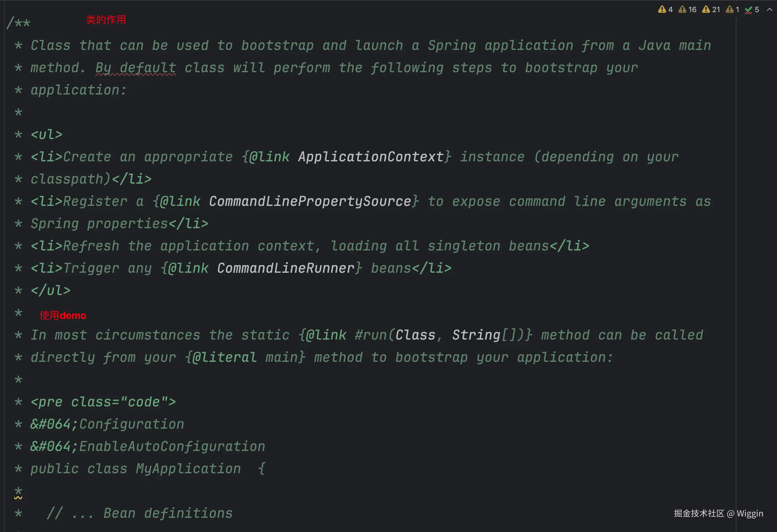Follow the CommandLineRunner Javadoc link
Image resolution: width=777 pixels, height=532 pixels.
coord(285,268)
